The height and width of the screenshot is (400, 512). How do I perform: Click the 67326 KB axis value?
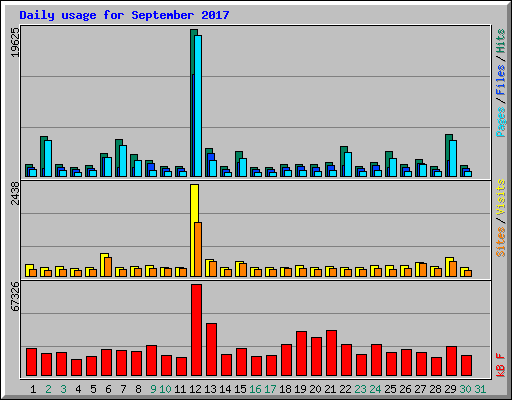pos(15,296)
